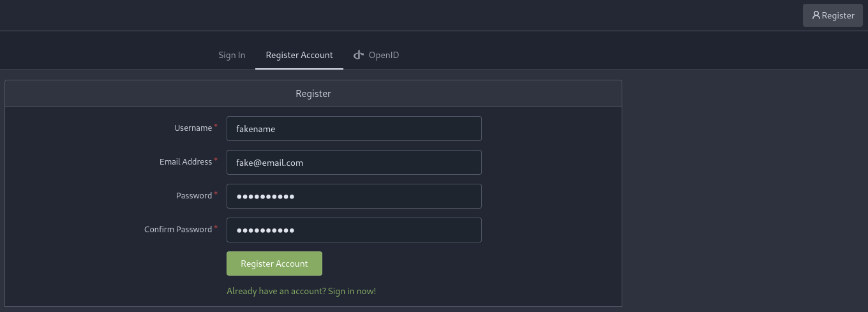
Task: Click the Confirm Password field label
Action: coord(178,230)
